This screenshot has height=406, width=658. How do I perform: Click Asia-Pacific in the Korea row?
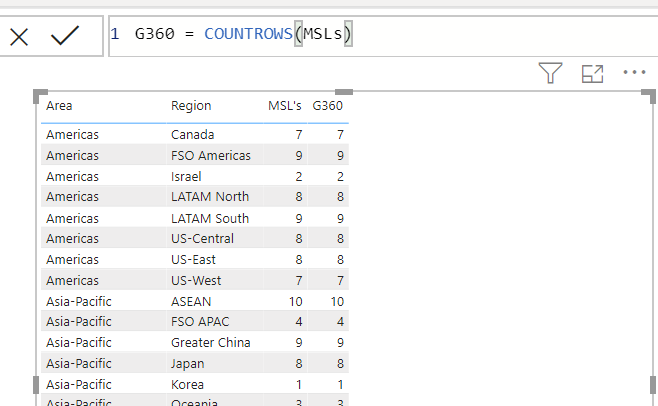pos(78,385)
